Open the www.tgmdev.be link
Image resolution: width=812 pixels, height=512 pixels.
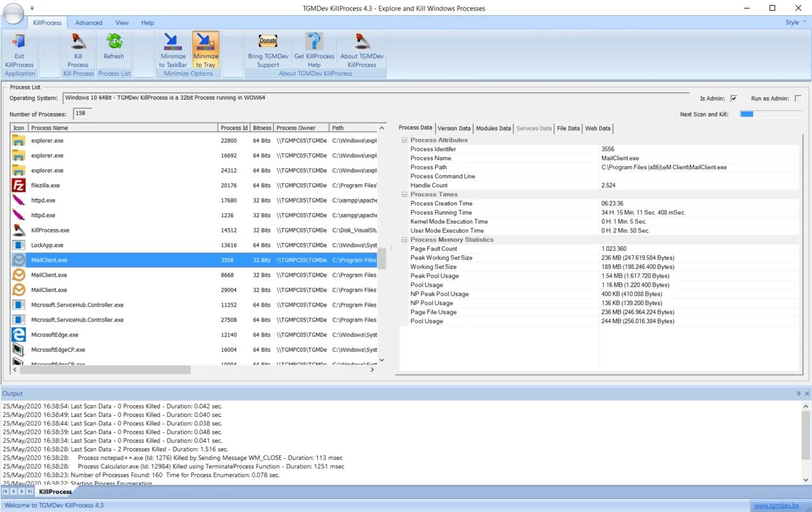pos(776,505)
